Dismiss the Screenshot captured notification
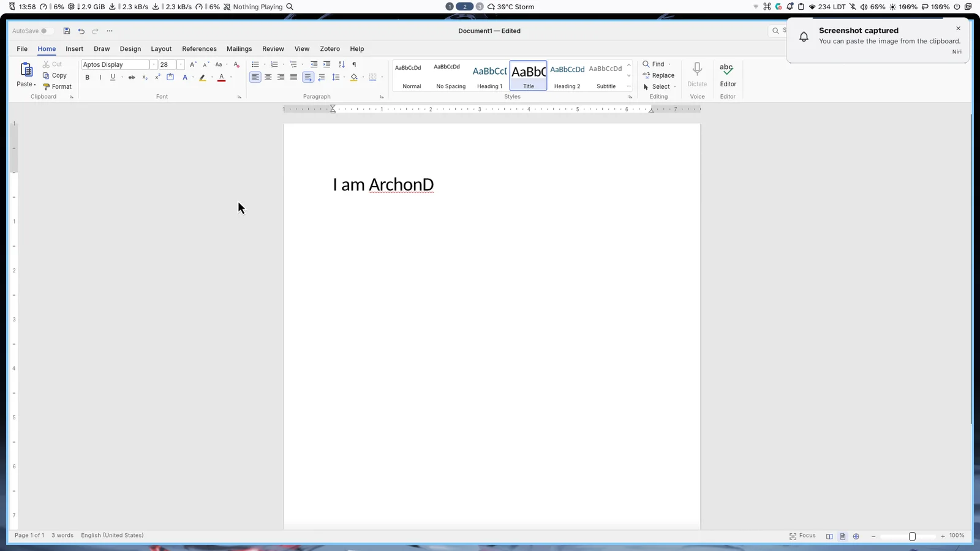 point(959,29)
